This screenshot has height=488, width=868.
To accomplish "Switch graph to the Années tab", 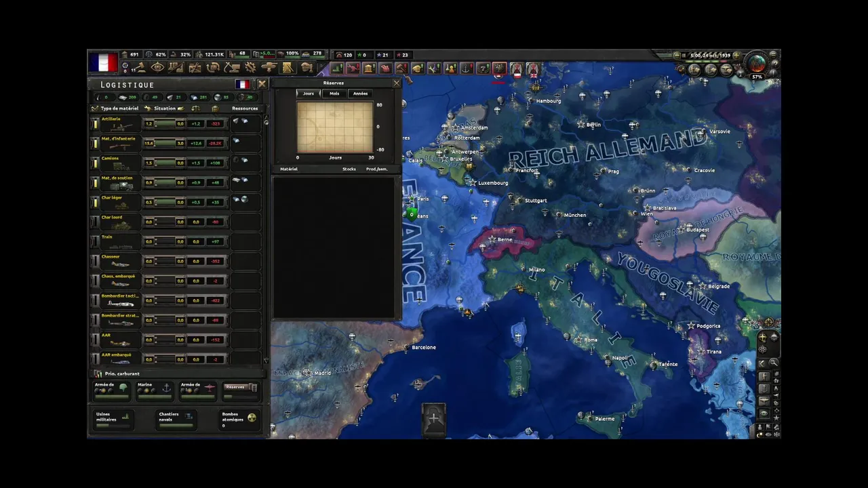I will [x=360, y=94].
